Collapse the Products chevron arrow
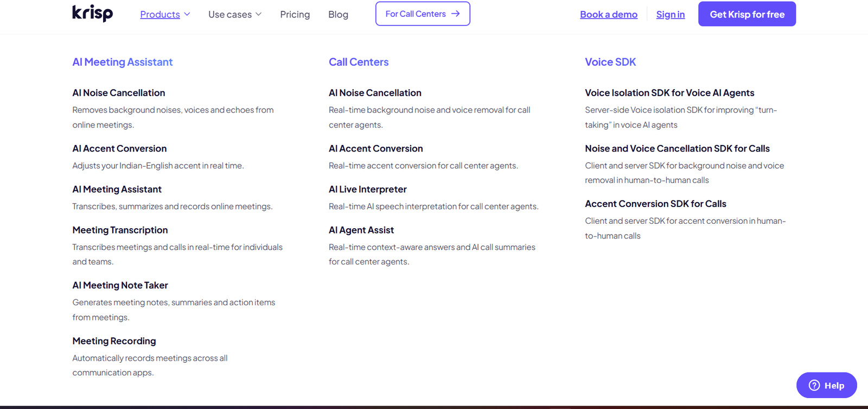Viewport: 868px width, 409px height. [187, 14]
